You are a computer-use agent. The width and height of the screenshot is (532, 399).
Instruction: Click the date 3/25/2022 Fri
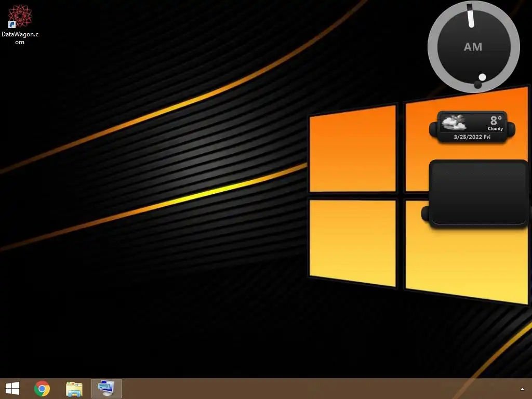pyautogui.click(x=472, y=137)
